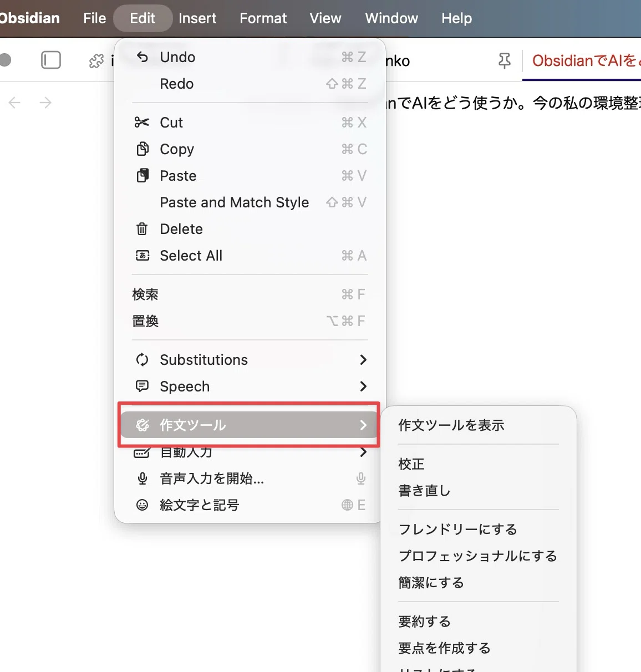Click the smiley icon beside 絵文字と記号
Screen dimensions: 641x672
(143, 505)
